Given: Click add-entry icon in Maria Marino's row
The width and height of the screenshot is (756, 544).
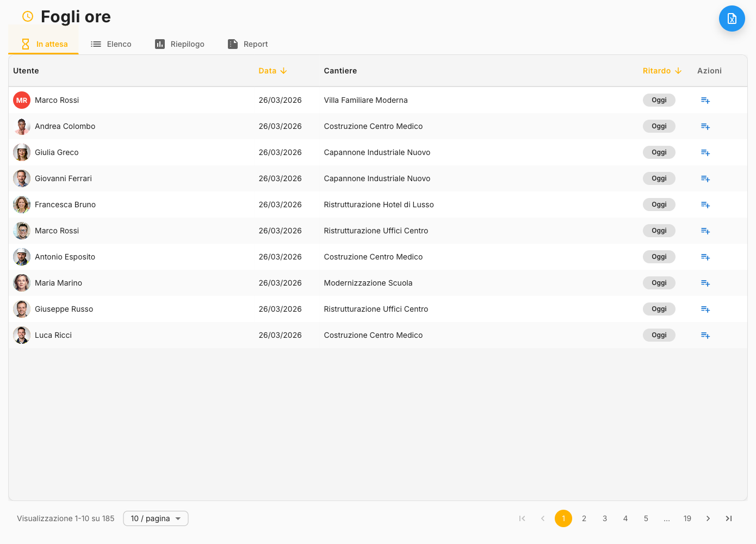Looking at the screenshot, I should pyautogui.click(x=705, y=283).
